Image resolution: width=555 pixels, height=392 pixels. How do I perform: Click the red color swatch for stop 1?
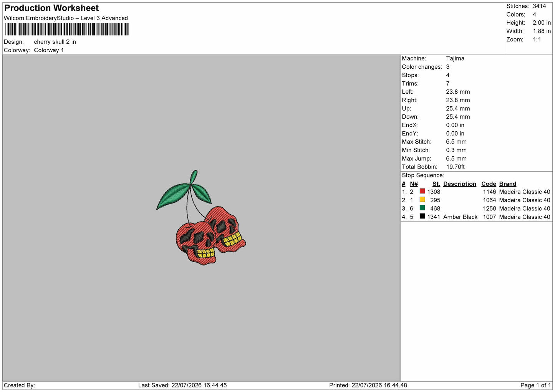tap(422, 191)
